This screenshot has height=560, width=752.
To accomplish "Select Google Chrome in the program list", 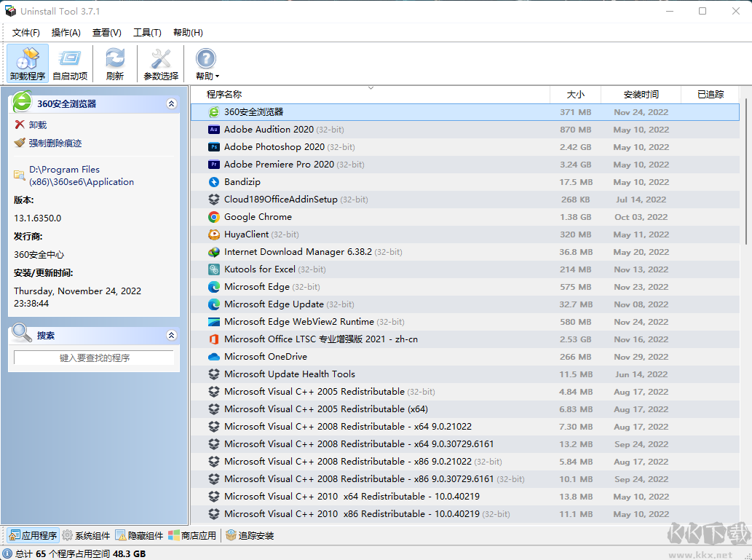I will coord(258,216).
